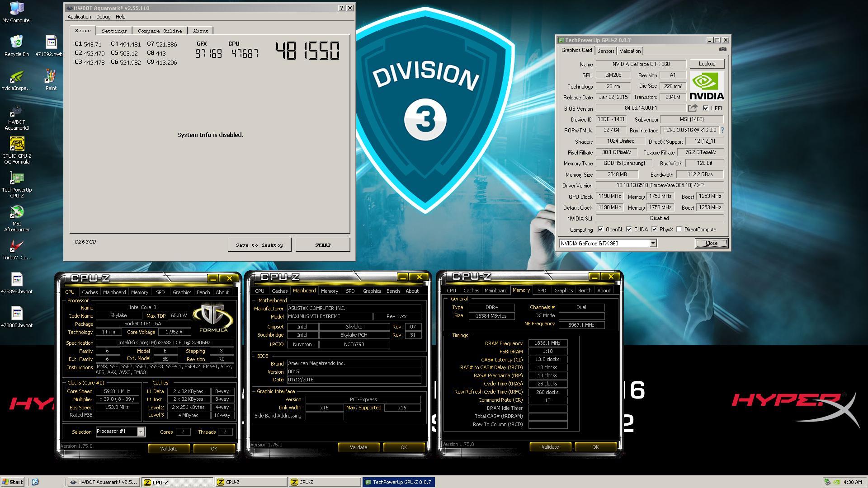Viewport: 868px width, 488px height.
Task: Click Validate in the right CPU-Z Memory window
Action: tap(550, 447)
